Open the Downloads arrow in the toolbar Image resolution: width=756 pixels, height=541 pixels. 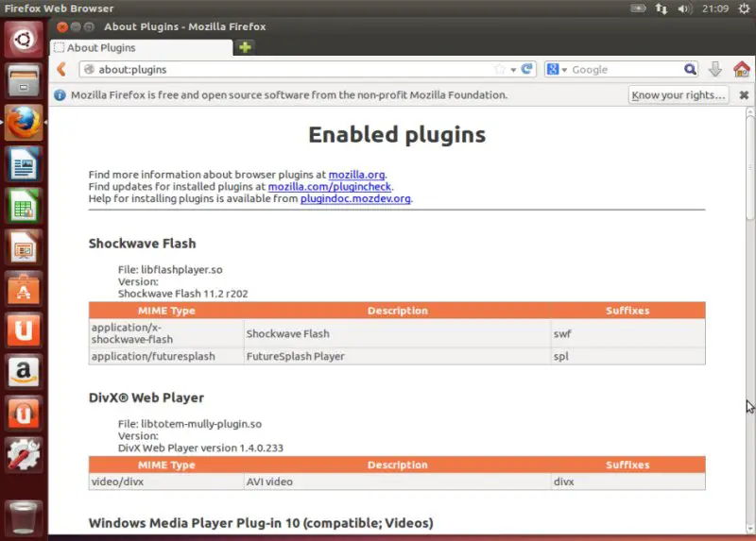coord(715,69)
